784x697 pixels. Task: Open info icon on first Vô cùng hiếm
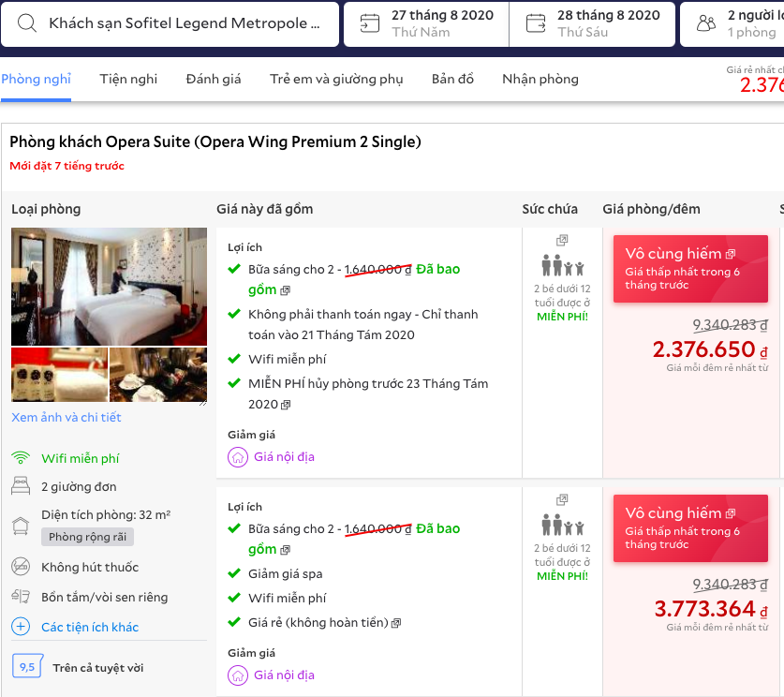[x=731, y=254]
